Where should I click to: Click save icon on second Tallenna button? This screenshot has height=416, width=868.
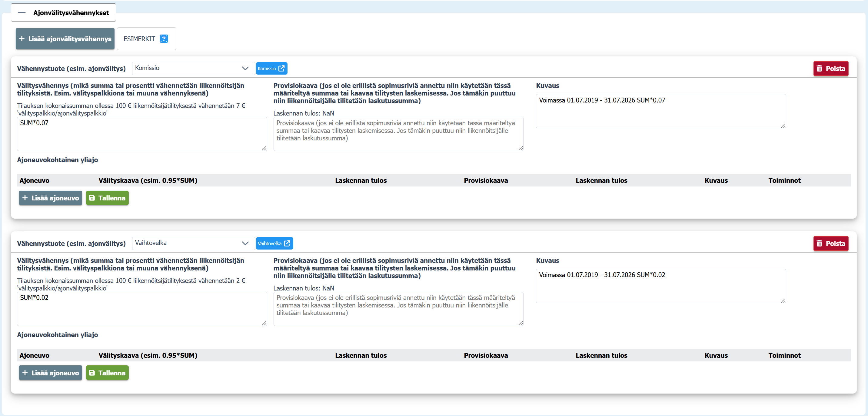[92, 373]
